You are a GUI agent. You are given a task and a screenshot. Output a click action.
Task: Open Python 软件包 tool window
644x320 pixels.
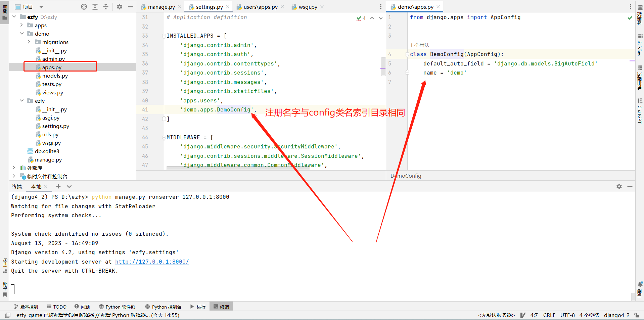coord(117,307)
